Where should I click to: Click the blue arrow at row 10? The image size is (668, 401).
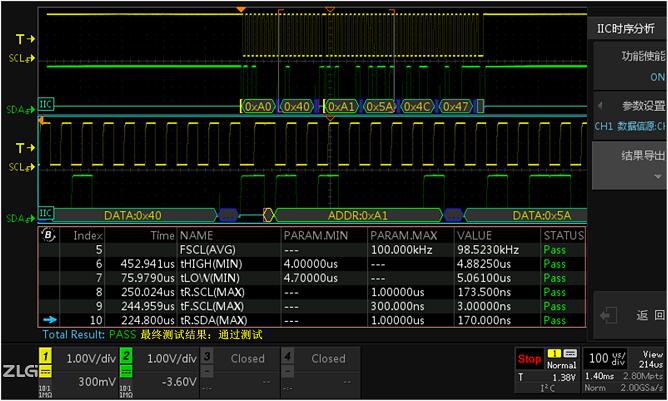click(48, 320)
